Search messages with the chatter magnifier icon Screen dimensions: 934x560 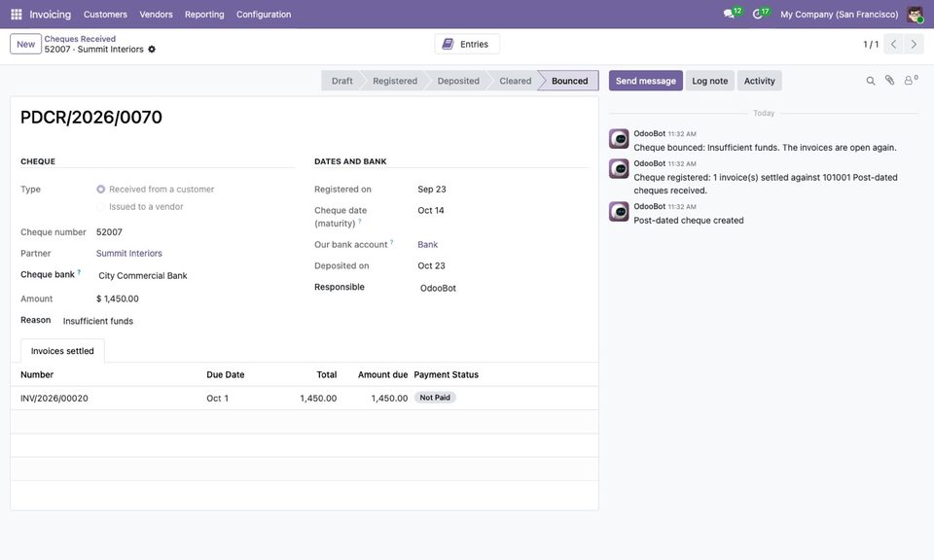point(870,81)
